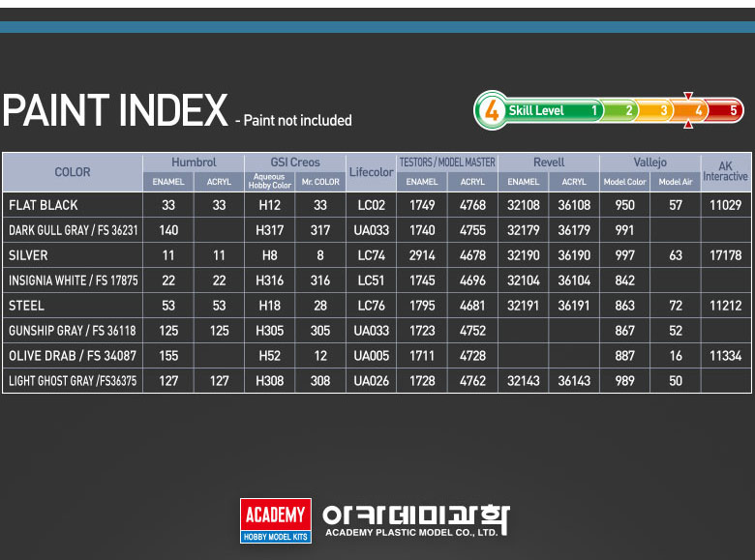The image size is (755, 560).
Task: Click the Lifecolor header cell
Action: pyautogui.click(x=372, y=172)
